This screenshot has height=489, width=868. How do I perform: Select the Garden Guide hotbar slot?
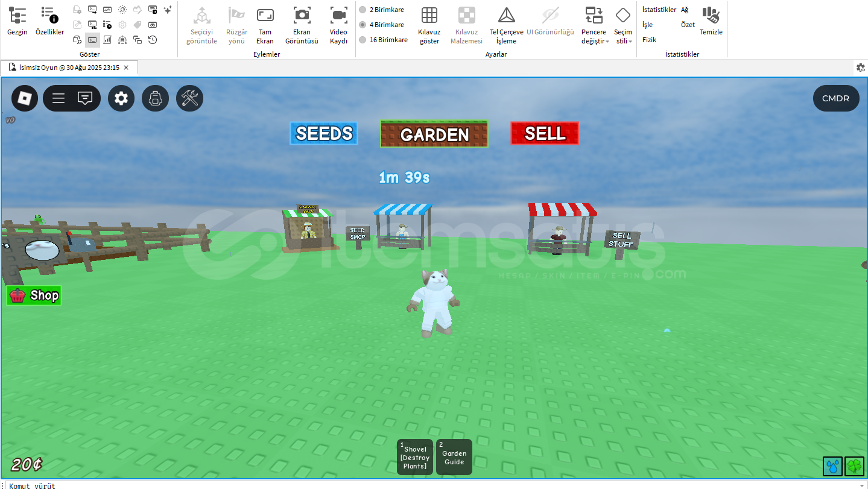pyautogui.click(x=454, y=457)
